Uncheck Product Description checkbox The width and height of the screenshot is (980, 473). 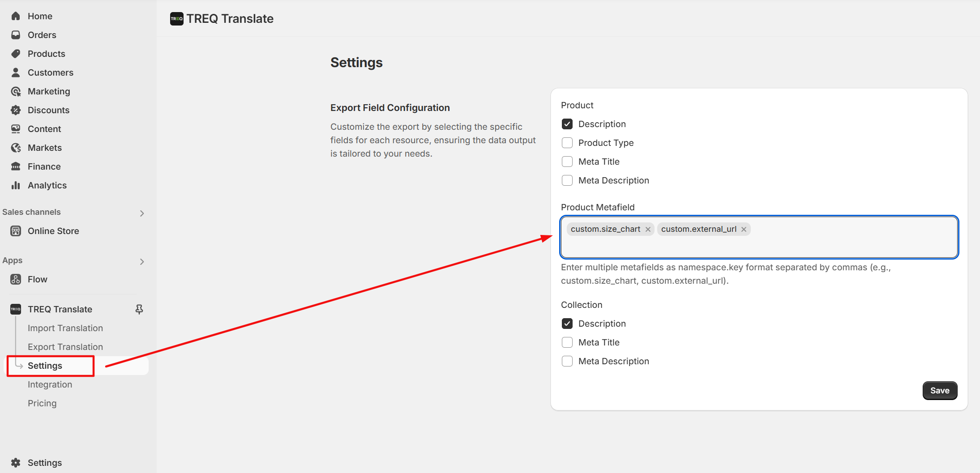tap(567, 124)
